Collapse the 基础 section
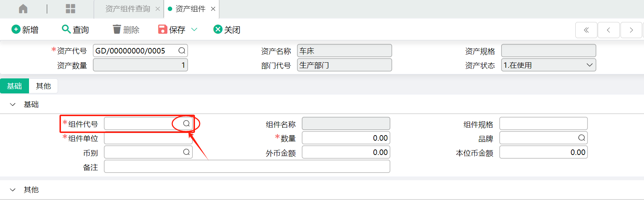The width and height of the screenshot is (644, 200). [13, 105]
